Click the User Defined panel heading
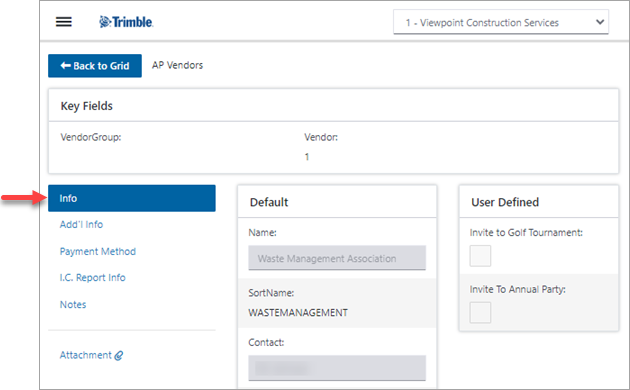 click(x=505, y=202)
